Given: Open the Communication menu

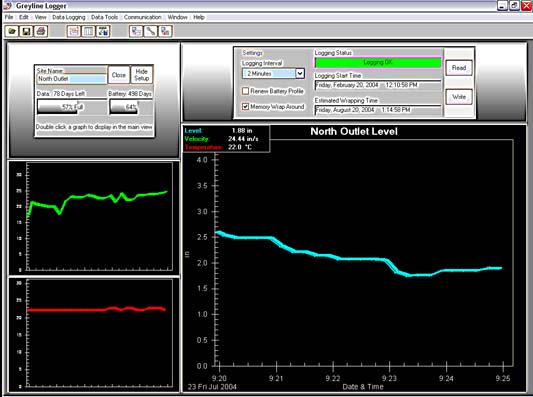Looking at the screenshot, I should (142, 17).
